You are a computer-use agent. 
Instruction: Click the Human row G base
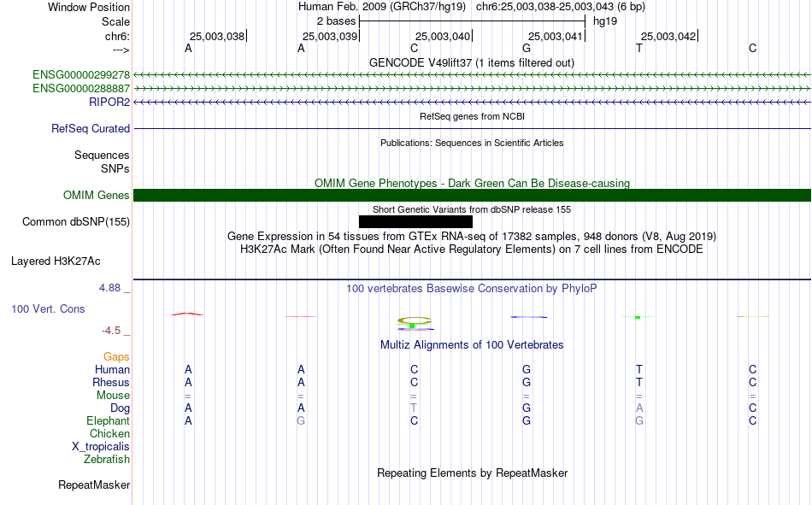point(527,370)
